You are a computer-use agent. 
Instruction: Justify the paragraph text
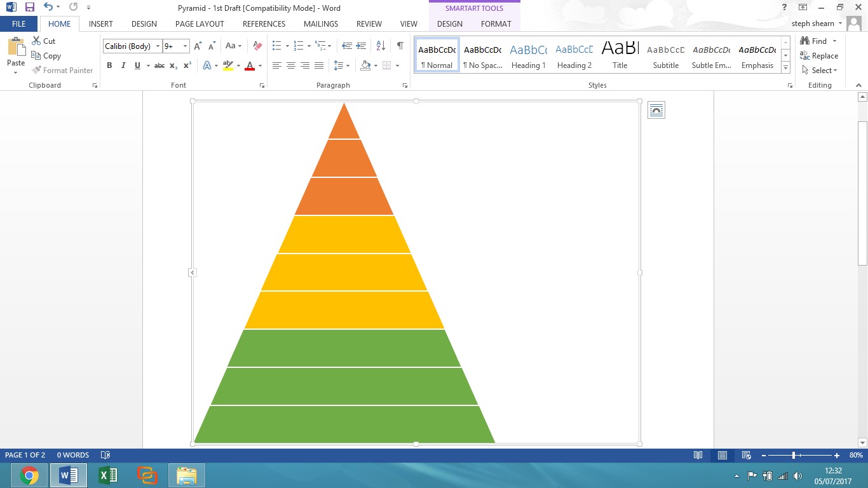click(x=319, y=65)
